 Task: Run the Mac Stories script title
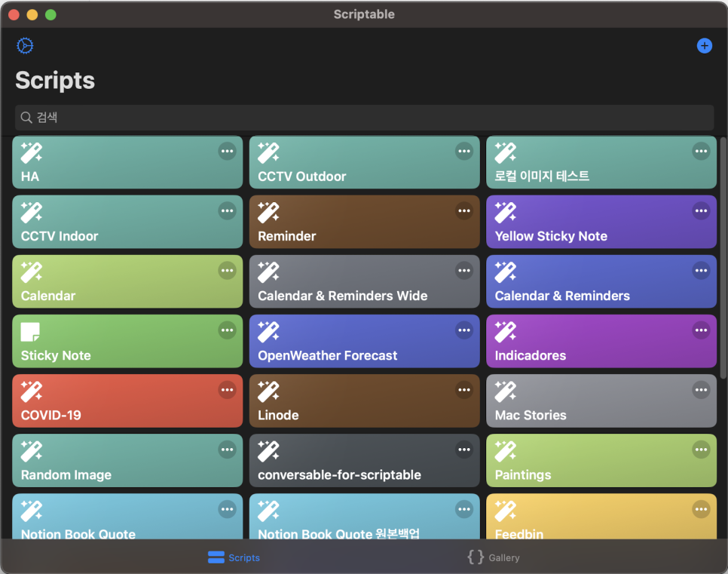pos(531,415)
